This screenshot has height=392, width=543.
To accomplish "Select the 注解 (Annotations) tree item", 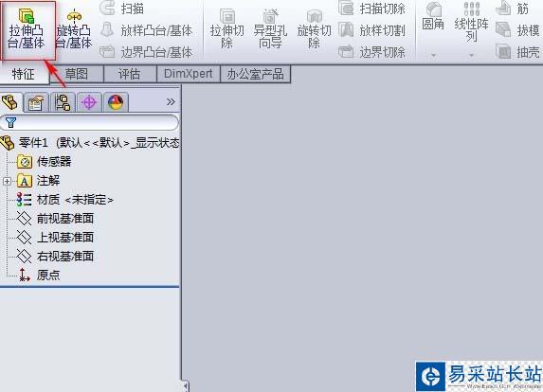I will point(39,181).
